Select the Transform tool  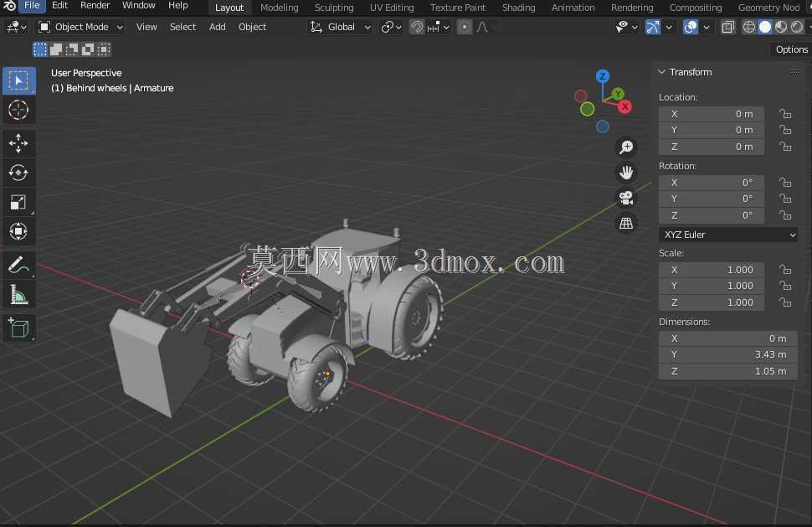(x=19, y=231)
